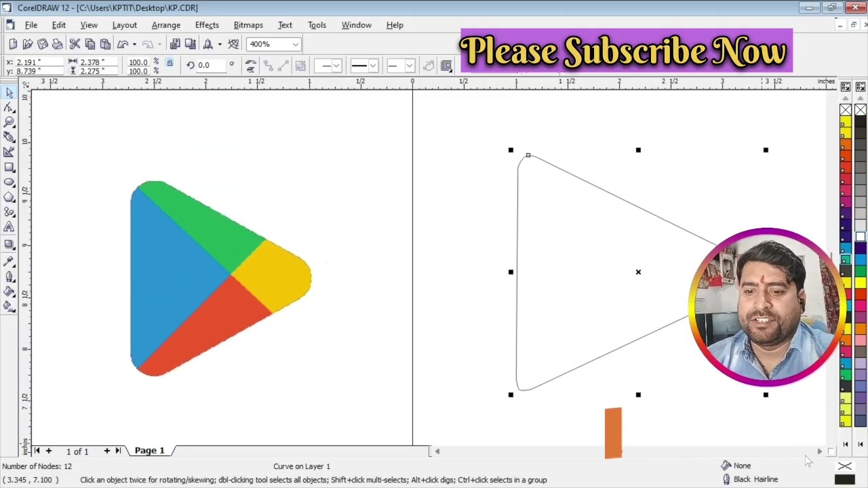Viewport: 868px width, 488px height.
Task: Go to first page arrow button
Action: coord(37,451)
